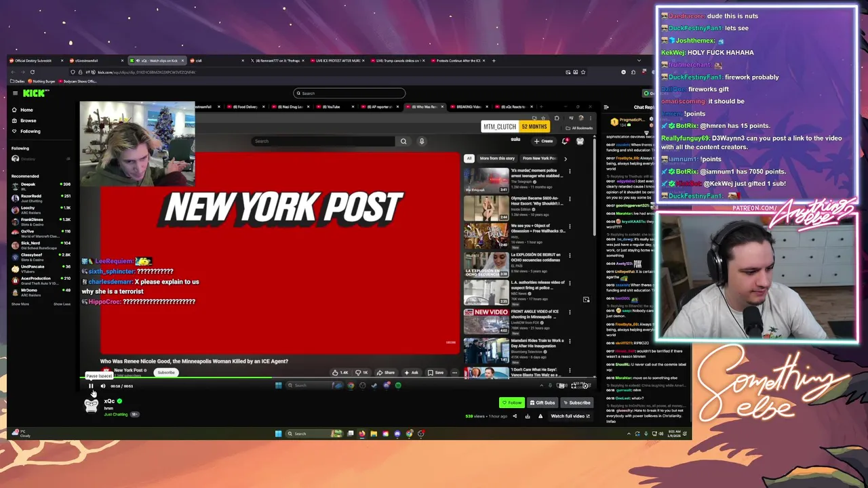Expand chips with right chevron

(566, 159)
